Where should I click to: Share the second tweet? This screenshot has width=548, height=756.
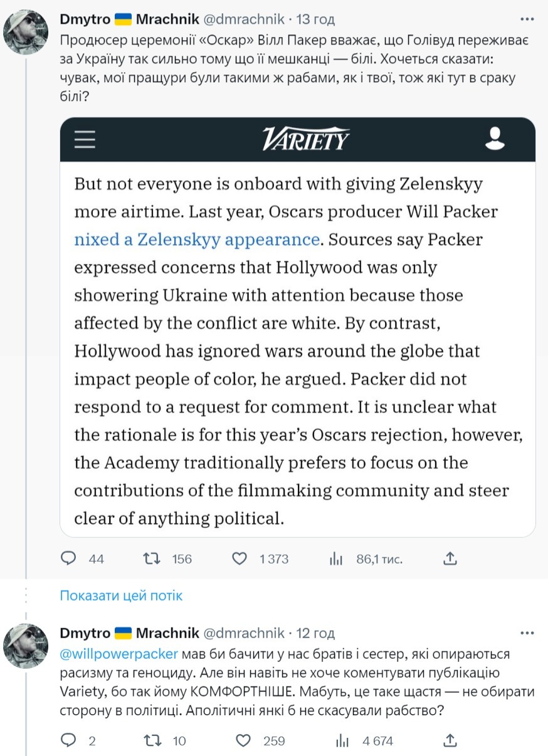tap(450, 741)
